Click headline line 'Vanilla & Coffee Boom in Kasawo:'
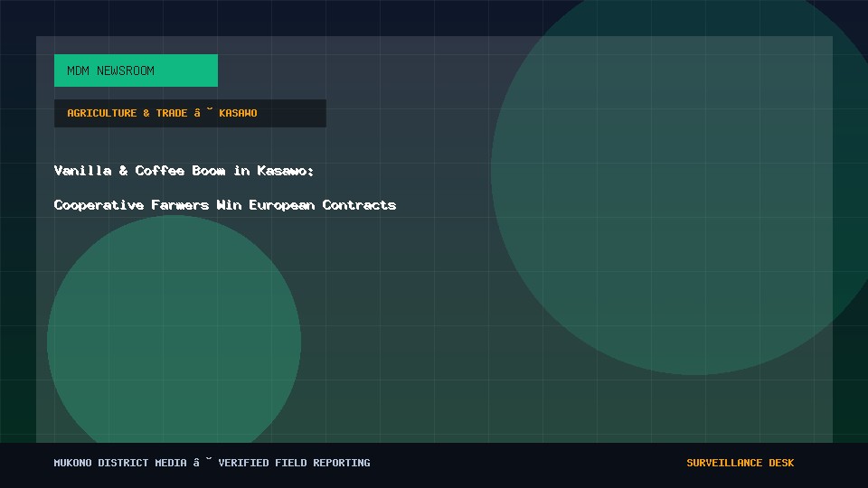 coord(184,171)
